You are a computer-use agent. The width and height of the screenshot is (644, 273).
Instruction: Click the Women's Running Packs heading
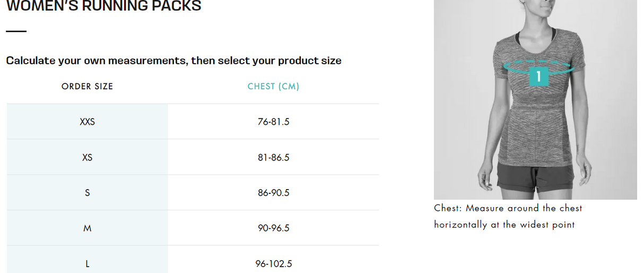tap(103, 6)
